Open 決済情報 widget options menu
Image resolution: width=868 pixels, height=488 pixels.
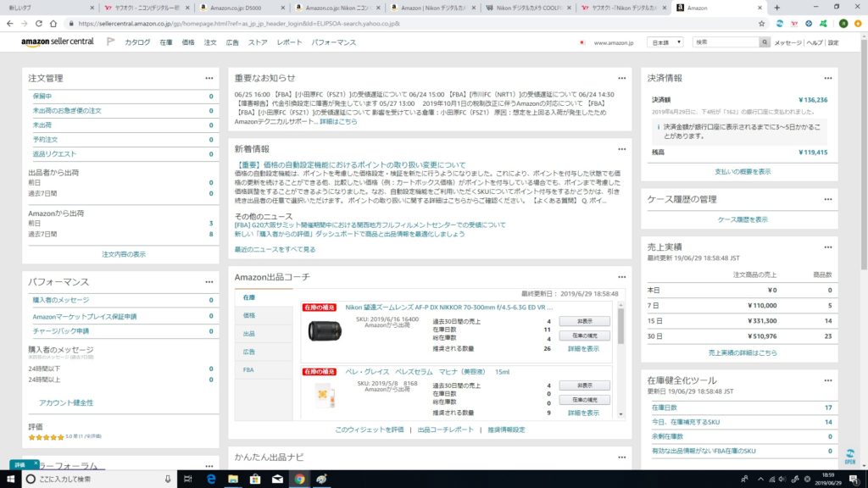(x=828, y=79)
